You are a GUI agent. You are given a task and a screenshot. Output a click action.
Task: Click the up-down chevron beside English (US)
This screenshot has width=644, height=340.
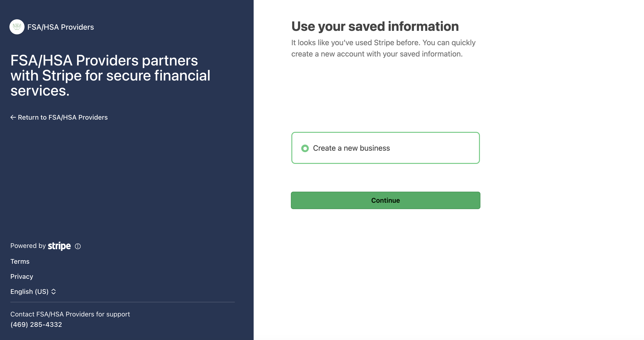coord(54,291)
